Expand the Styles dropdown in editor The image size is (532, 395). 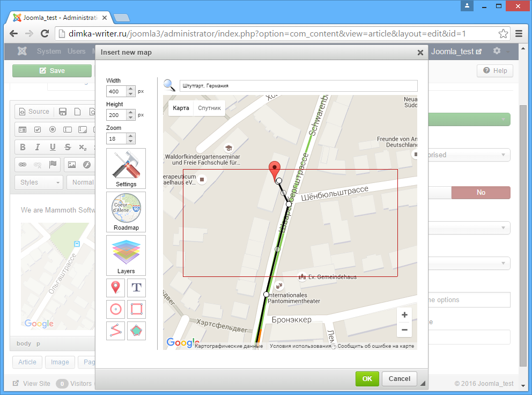(x=39, y=182)
